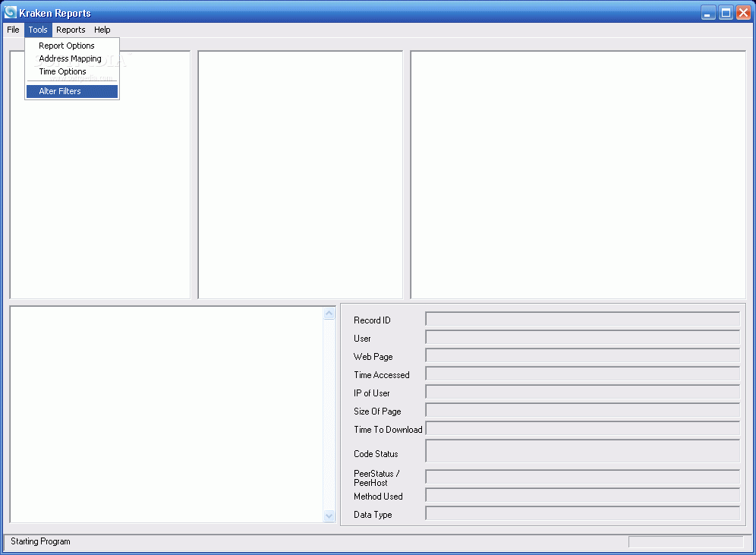Choose Address Mapping menu entry

tap(72, 58)
